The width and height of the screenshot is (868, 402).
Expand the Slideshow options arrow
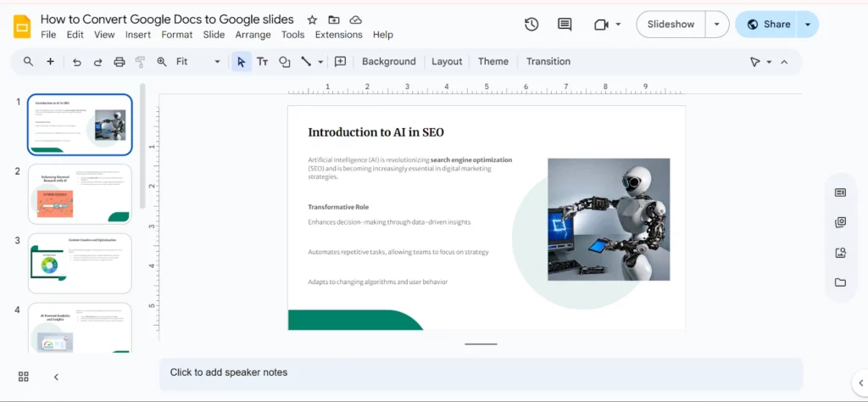[x=717, y=25]
